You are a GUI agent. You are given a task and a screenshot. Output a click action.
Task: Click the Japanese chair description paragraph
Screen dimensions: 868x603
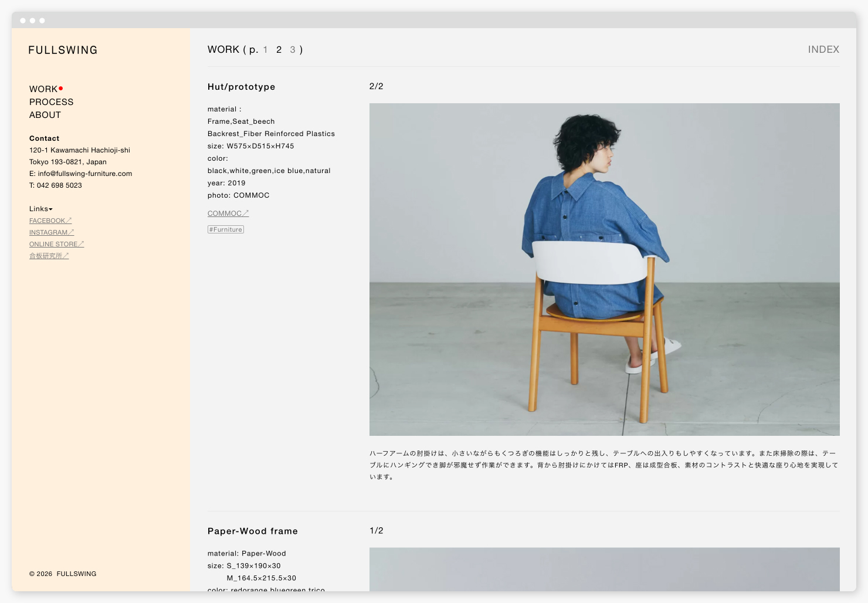point(604,465)
